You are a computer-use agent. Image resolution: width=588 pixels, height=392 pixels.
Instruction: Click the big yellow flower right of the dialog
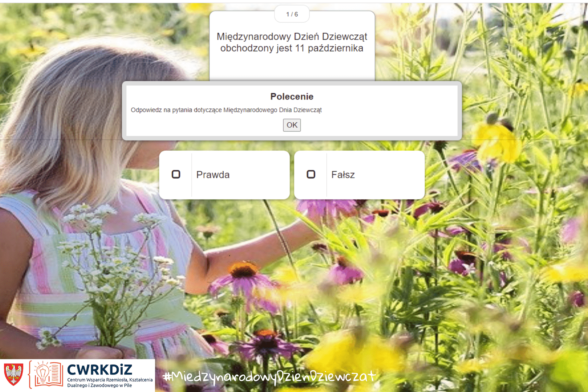point(497,142)
